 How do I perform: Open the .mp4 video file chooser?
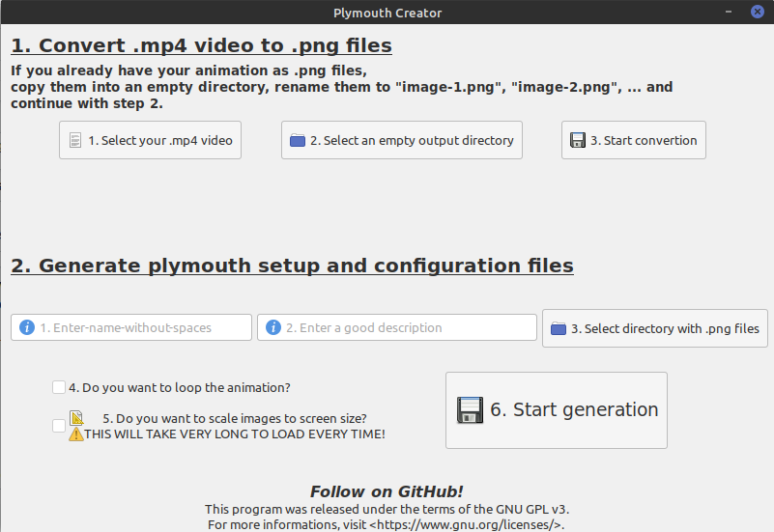(x=150, y=140)
